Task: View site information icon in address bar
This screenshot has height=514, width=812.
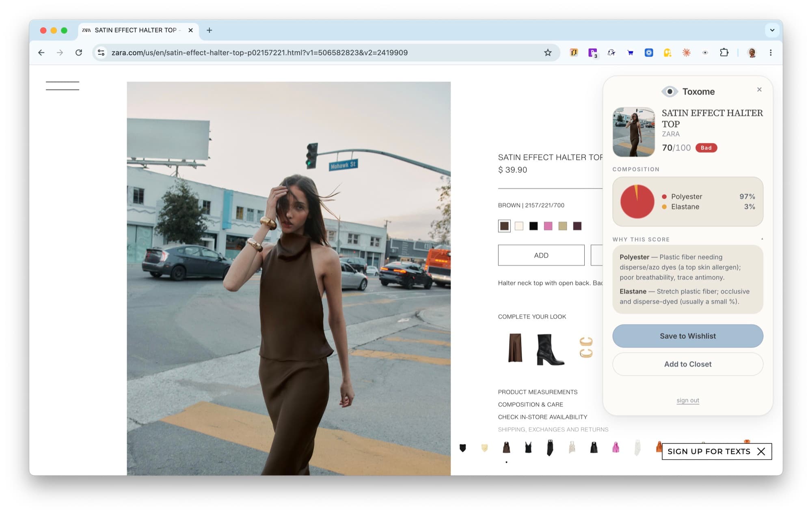Action: point(101,53)
